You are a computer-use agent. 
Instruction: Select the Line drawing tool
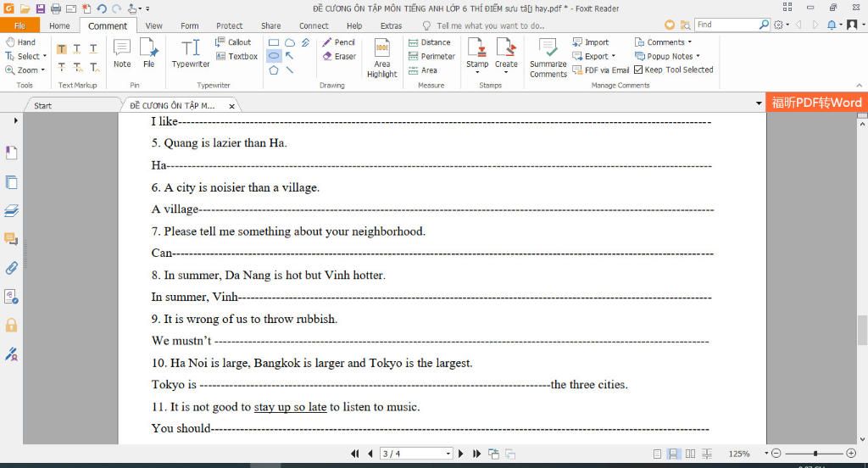290,70
